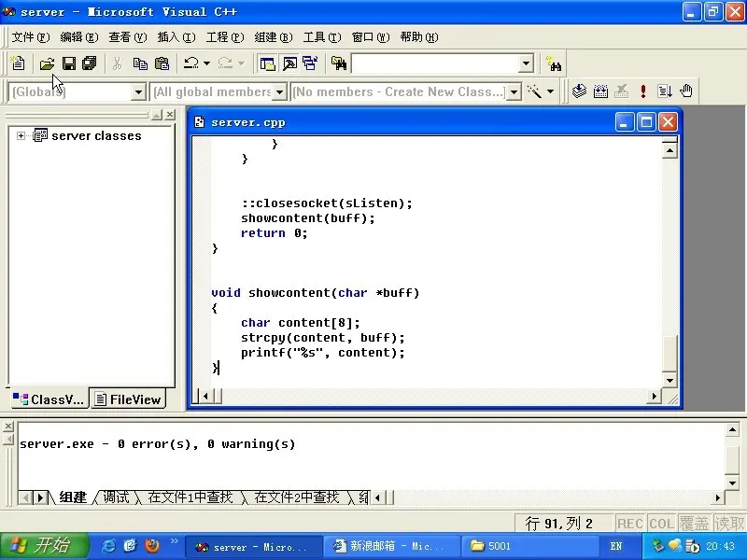Open the Globals class dropdown

[x=138, y=91]
